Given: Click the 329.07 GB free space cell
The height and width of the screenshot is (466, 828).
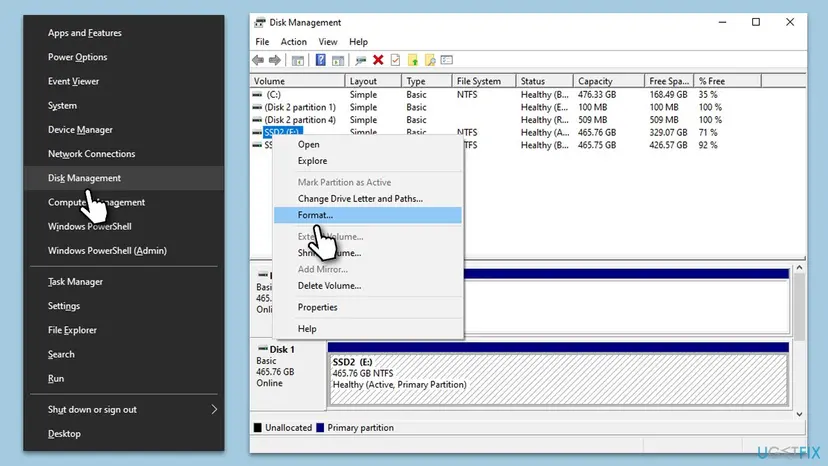Looking at the screenshot, I should [x=668, y=133].
